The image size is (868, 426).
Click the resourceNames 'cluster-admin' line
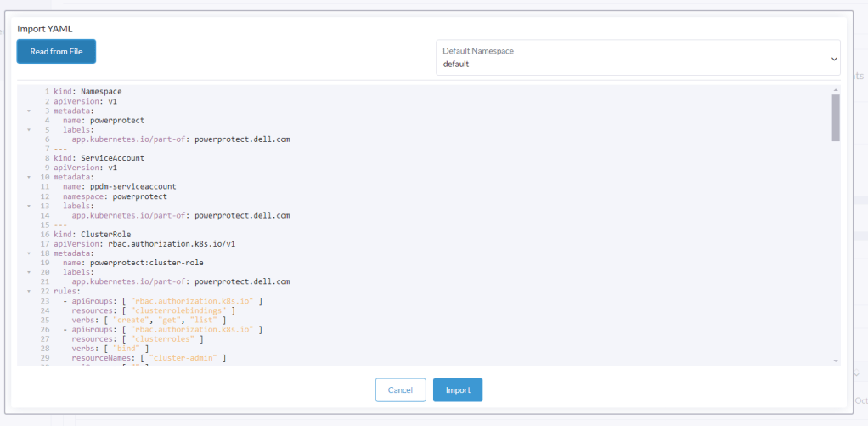[x=149, y=358]
